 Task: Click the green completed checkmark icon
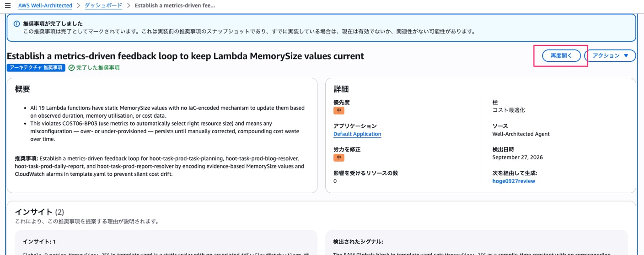[71, 68]
